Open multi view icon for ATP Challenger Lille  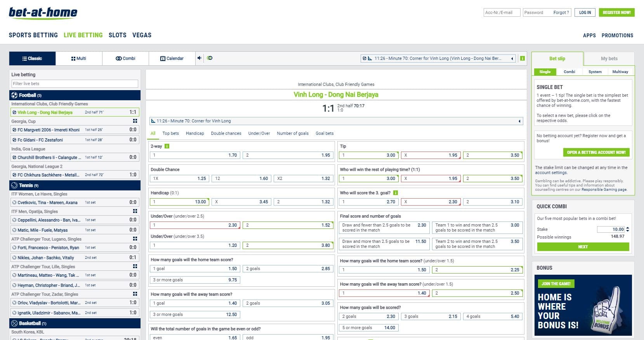(135, 267)
